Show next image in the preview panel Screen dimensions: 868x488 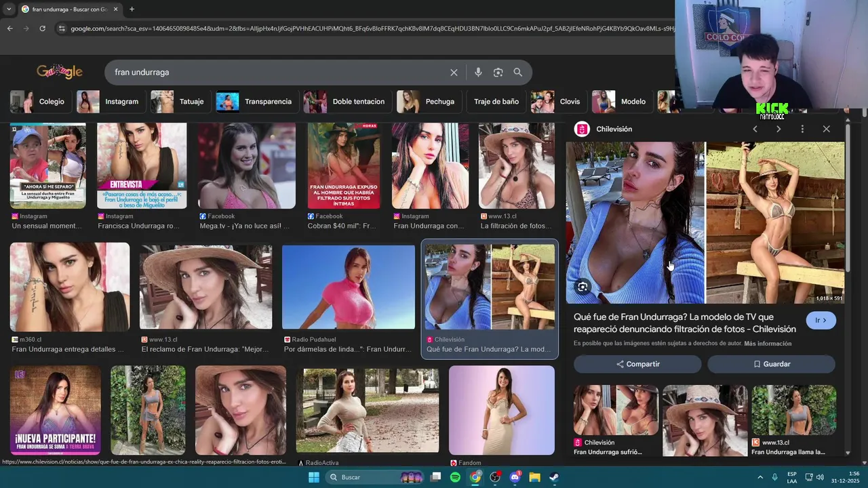pyautogui.click(x=778, y=129)
